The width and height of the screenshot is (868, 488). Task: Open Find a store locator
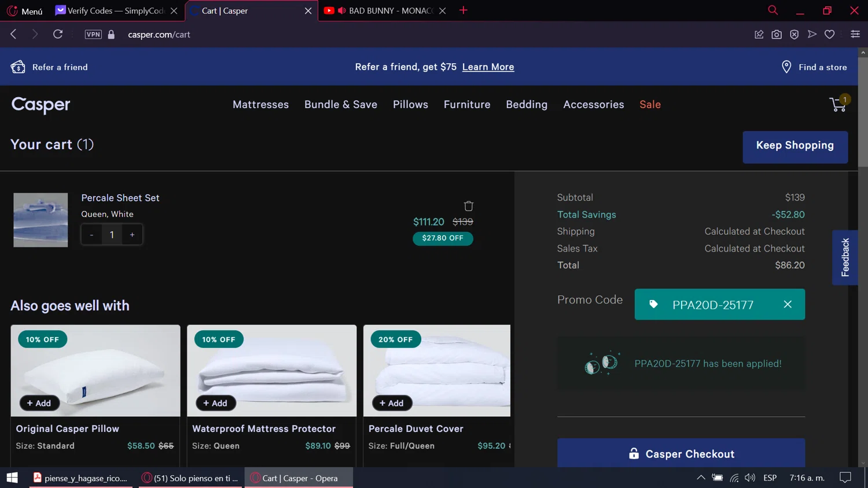tap(814, 67)
